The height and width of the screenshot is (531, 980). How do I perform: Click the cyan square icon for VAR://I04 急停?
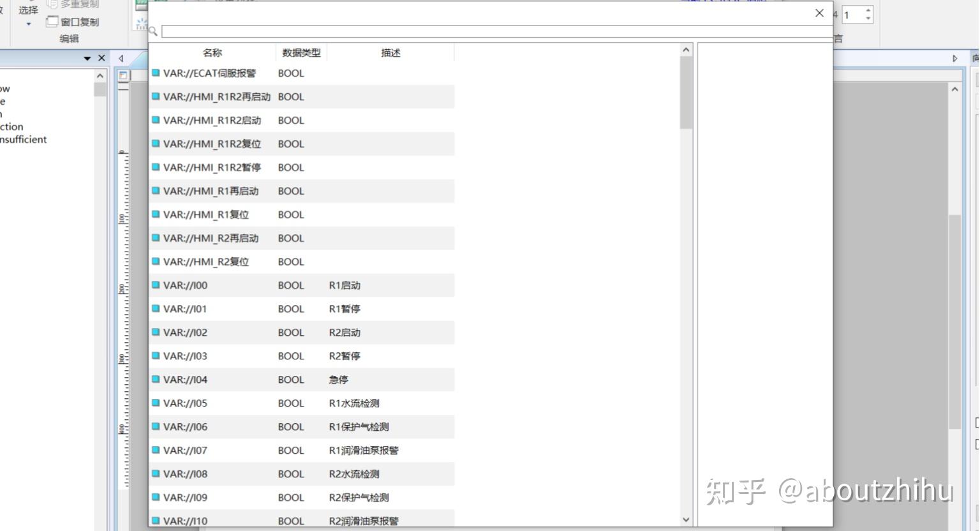coord(155,379)
